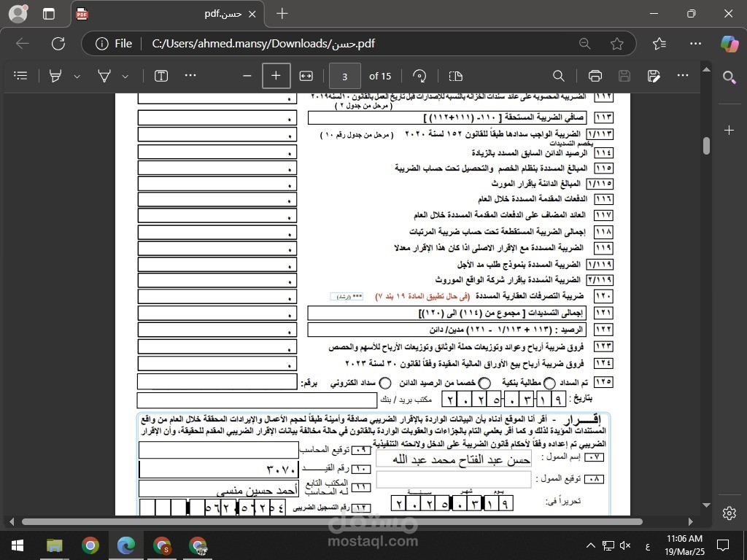
Task: Expand the highlight color options
Action: (77, 76)
